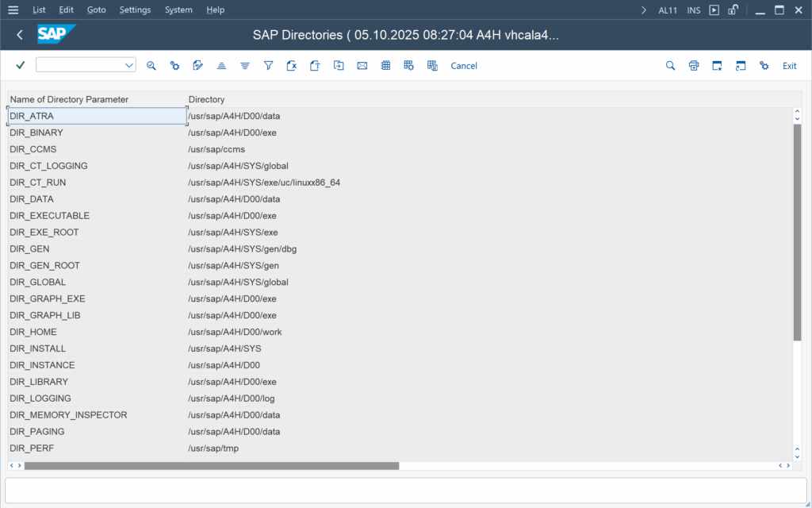Expand the hamburger main menu
The width and height of the screenshot is (812, 508).
click(x=13, y=10)
